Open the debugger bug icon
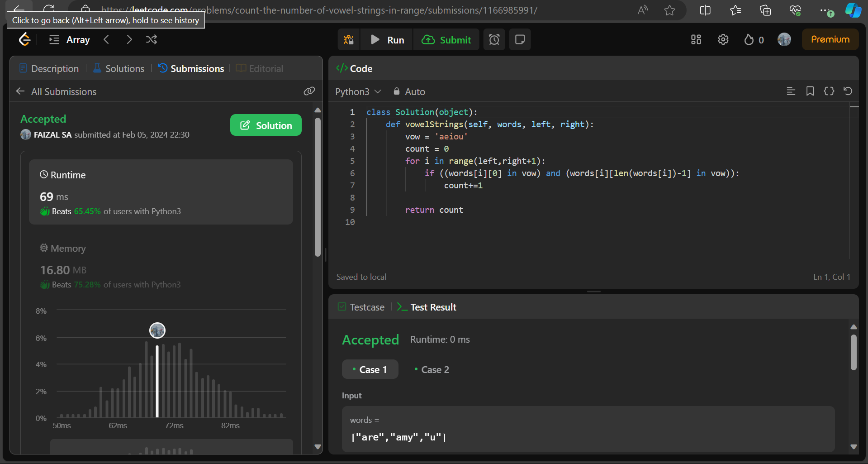This screenshot has height=464, width=868. [349, 40]
